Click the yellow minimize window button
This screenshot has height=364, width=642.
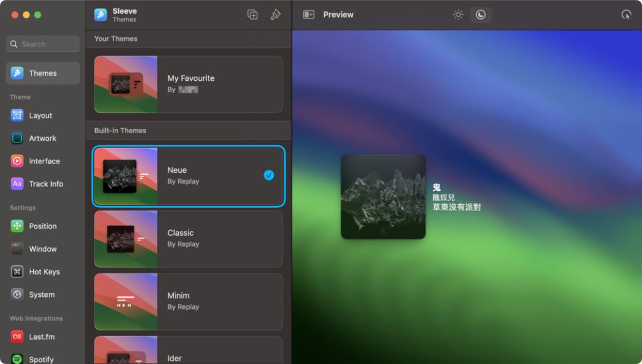point(26,15)
